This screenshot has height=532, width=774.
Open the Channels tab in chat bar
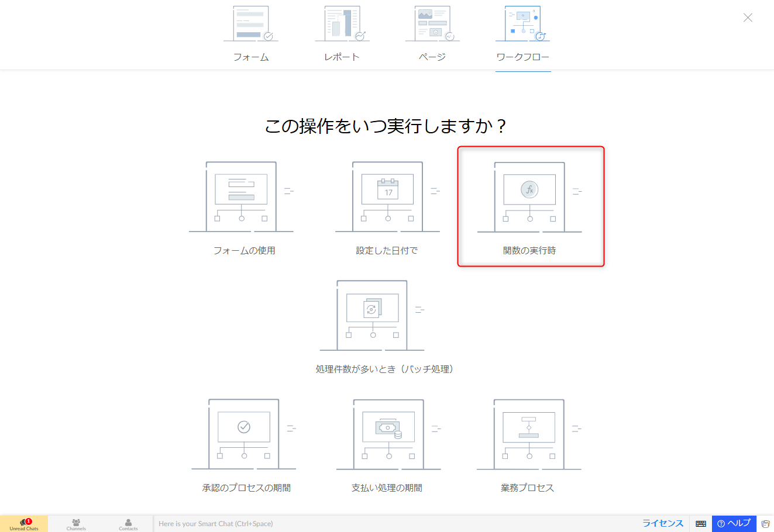tap(76, 524)
